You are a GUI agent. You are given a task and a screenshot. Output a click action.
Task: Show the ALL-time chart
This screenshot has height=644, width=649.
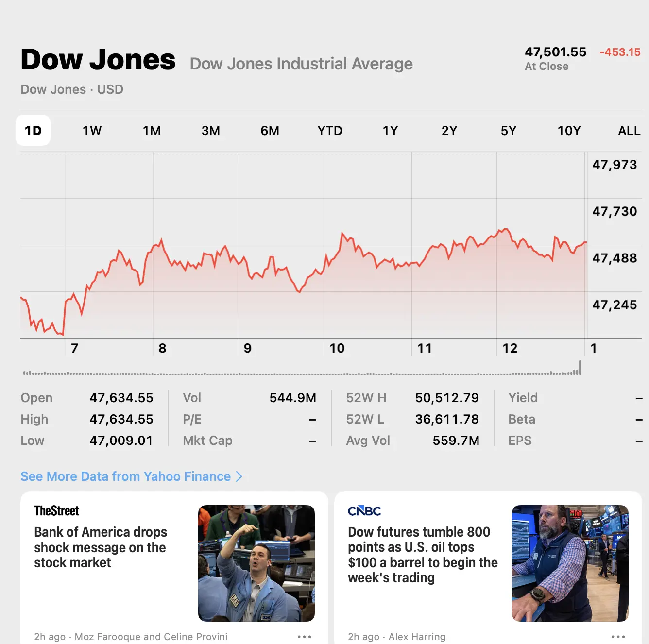click(629, 130)
